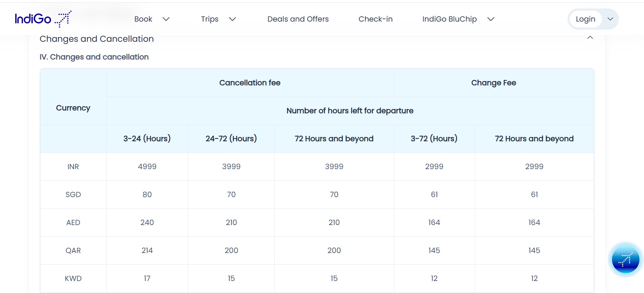Viewport: 644px width, 293px height.
Task: Click the IndiGo logo
Action: tap(43, 19)
